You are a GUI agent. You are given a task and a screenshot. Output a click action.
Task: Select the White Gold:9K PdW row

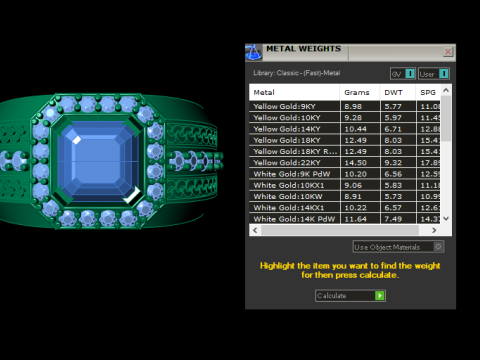pyautogui.click(x=345, y=174)
